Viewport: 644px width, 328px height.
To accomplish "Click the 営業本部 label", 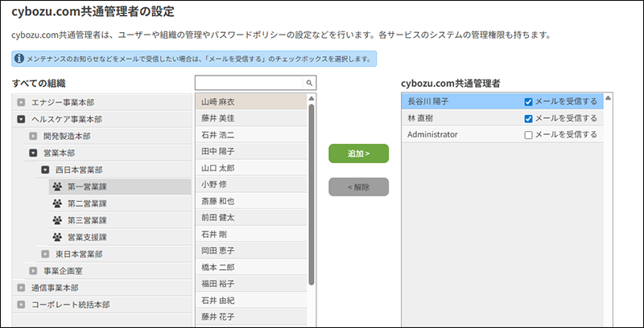I will pos(59,153).
